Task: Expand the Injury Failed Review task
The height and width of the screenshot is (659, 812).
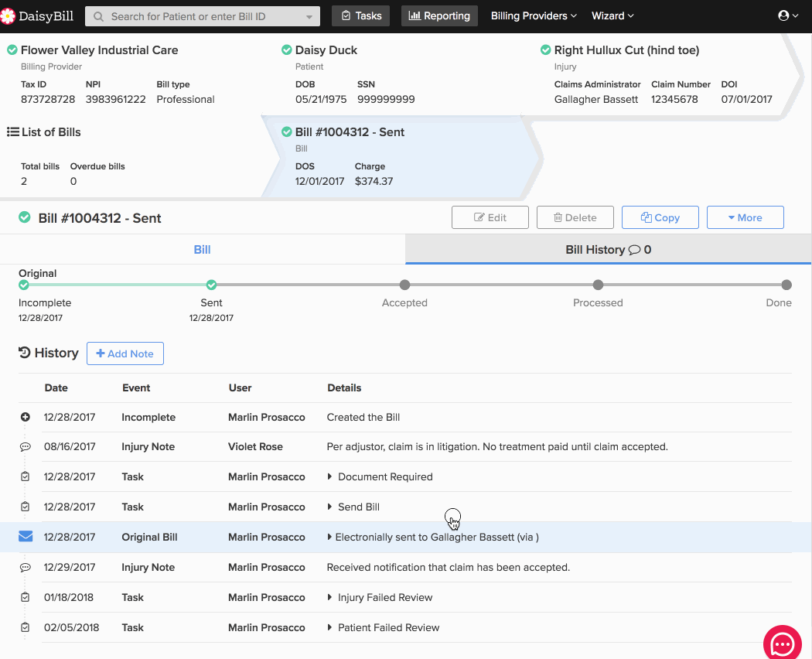Action: [x=329, y=597]
